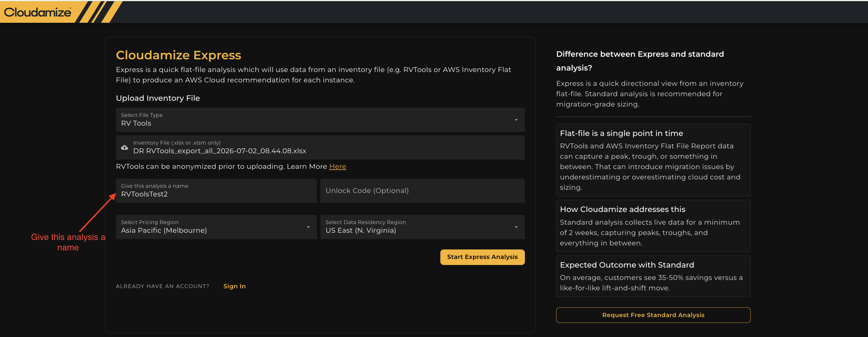
Task: Click the Cloudamize logo
Action: pyautogui.click(x=37, y=12)
